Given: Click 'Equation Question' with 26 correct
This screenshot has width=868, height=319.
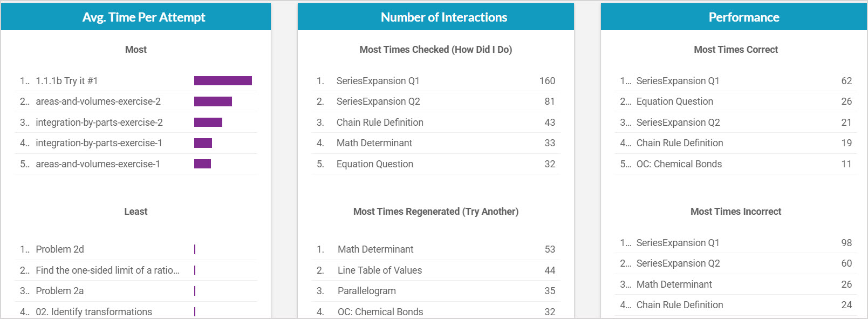Looking at the screenshot, I should point(674,101).
